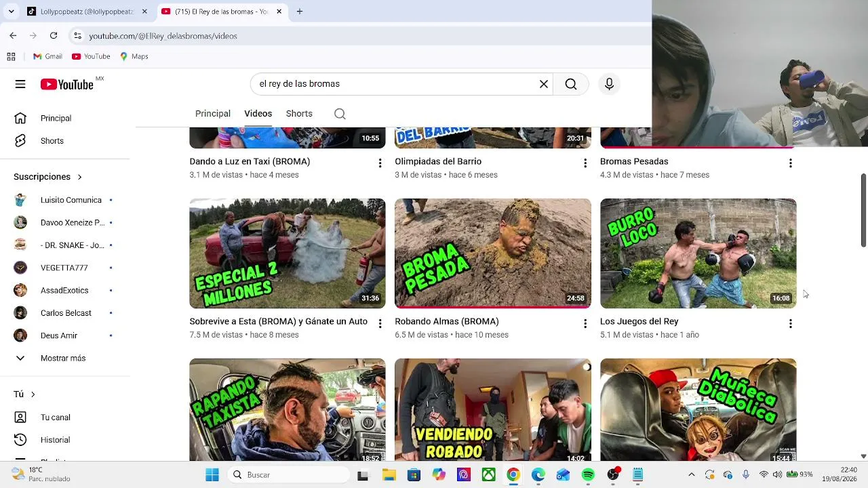Reload the page with the refresh button
The width and height of the screenshot is (868, 488).
click(x=54, y=35)
